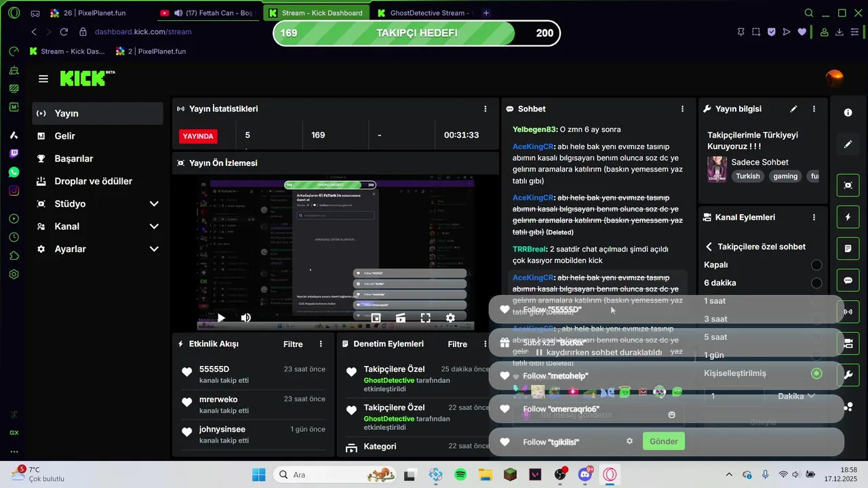Select Yayın in the sidebar menu

pyautogui.click(x=98, y=113)
